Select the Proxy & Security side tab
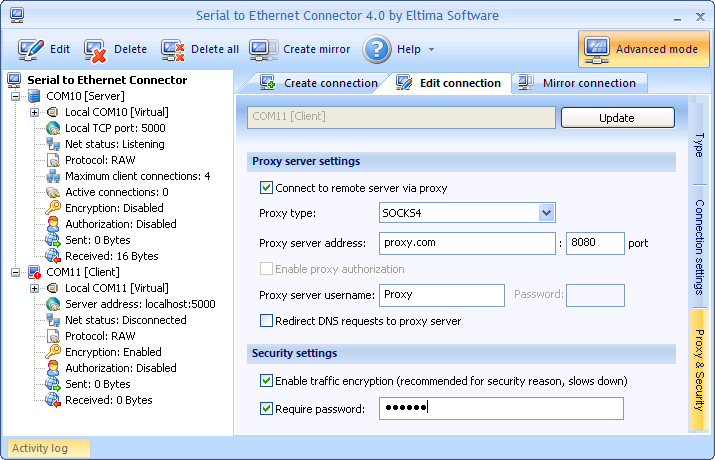 [x=699, y=370]
